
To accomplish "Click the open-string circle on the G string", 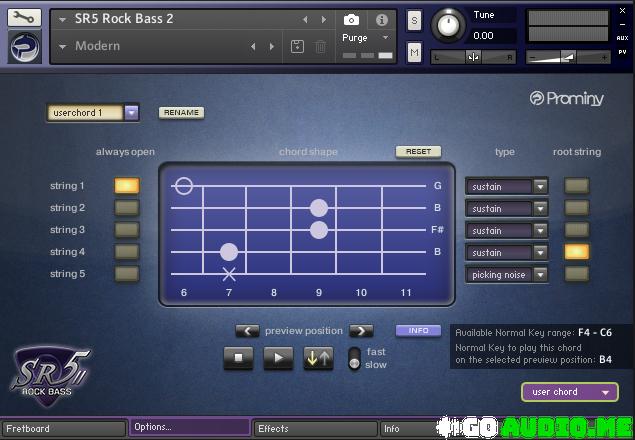I will pyautogui.click(x=184, y=186).
